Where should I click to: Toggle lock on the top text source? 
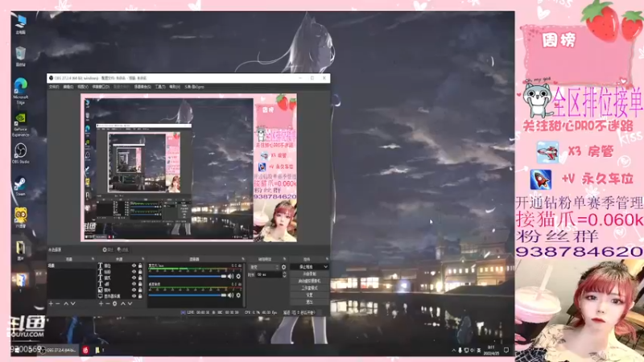coord(140,266)
